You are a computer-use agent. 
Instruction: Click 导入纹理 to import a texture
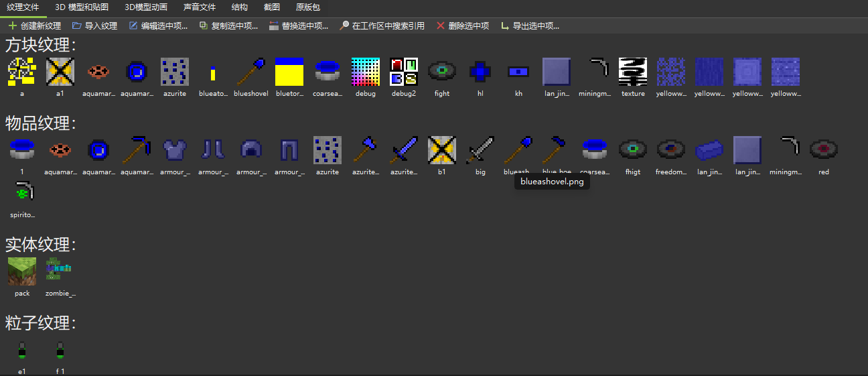(x=95, y=26)
